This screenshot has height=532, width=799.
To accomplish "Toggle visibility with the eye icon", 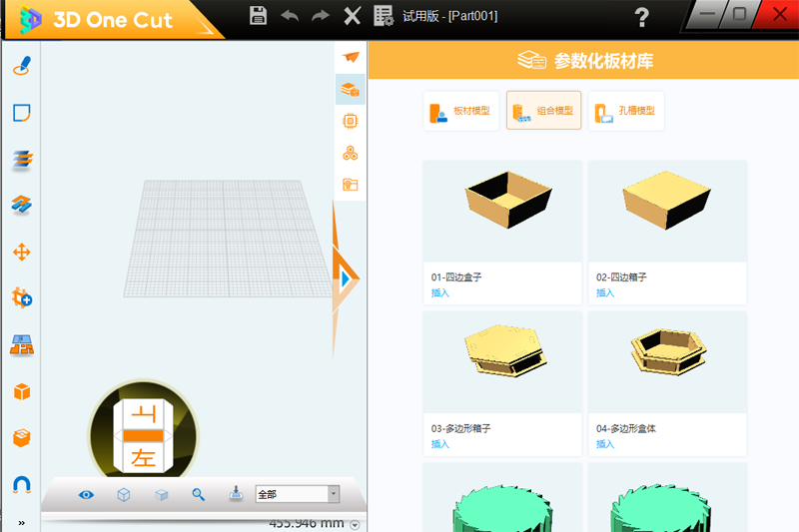I will click(86, 495).
